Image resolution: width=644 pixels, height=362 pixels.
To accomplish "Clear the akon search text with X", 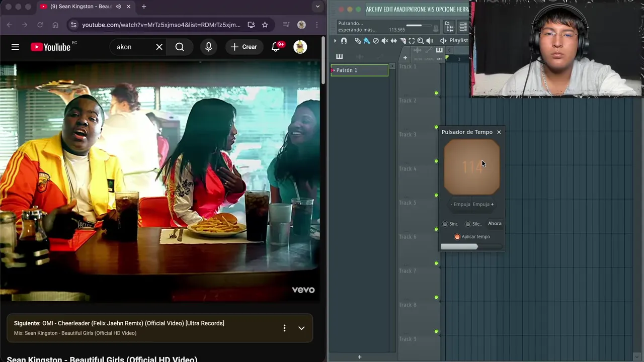I will (x=159, y=47).
